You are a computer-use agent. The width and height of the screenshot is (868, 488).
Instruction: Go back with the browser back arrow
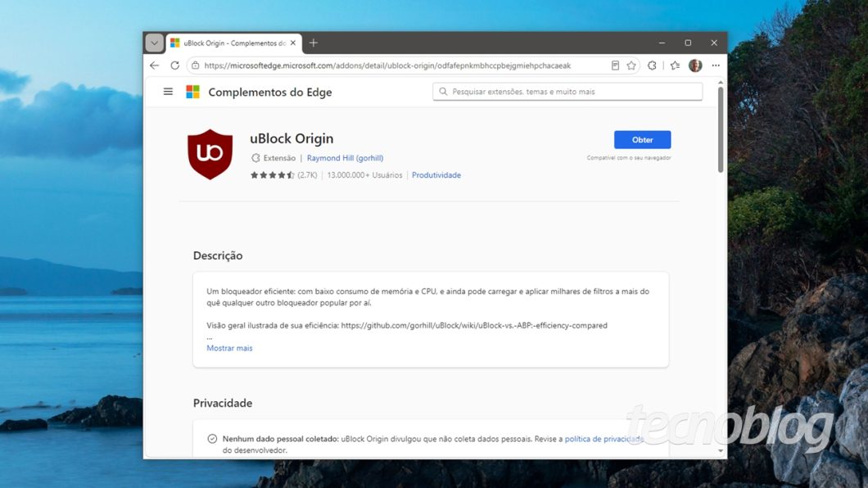(155, 66)
